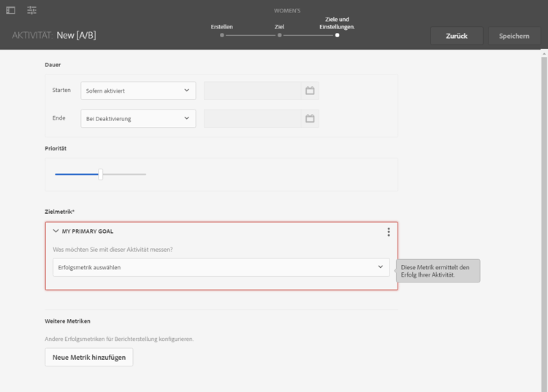Open the end date calendar picker
The width and height of the screenshot is (548, 392).
point(310,119)
